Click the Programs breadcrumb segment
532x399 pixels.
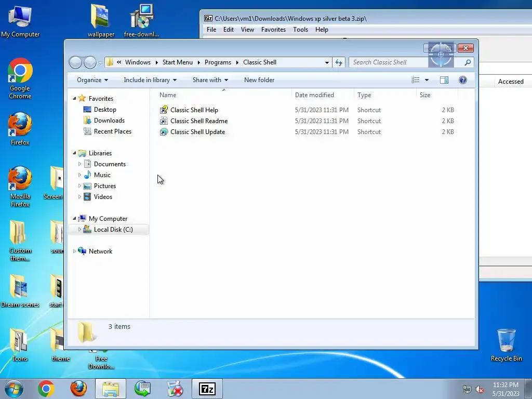[x=218, y=62]
